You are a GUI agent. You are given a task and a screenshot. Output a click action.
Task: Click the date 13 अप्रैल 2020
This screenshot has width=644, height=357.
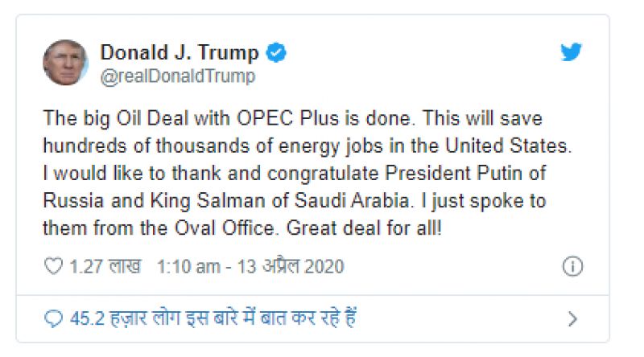[x=291, y=266]
